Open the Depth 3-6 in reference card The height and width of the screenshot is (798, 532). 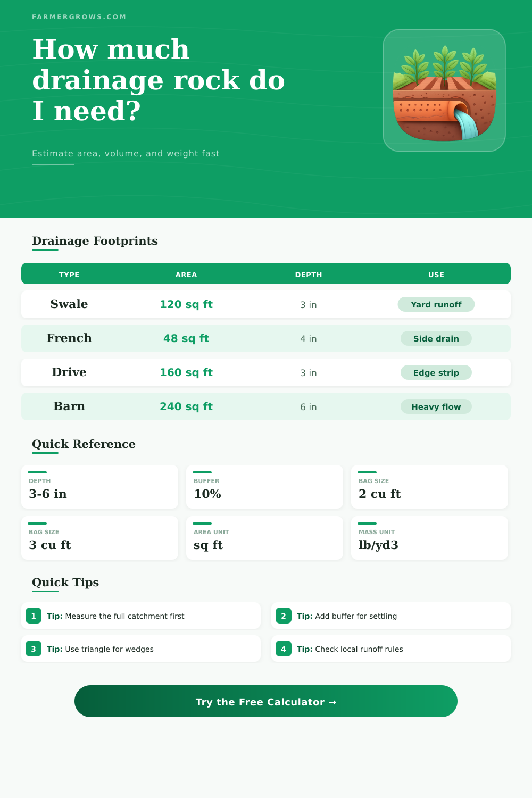click(x=99, y=487)
